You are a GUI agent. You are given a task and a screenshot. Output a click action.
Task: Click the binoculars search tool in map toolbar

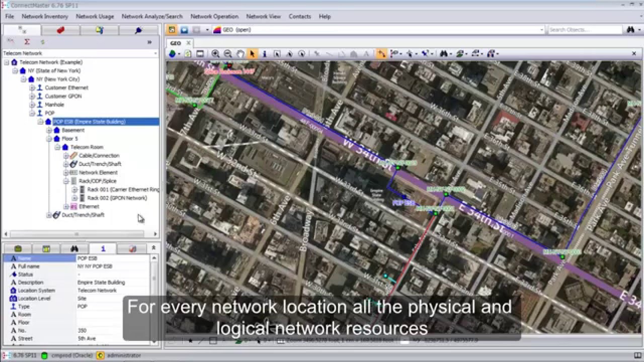pos(443,54)
